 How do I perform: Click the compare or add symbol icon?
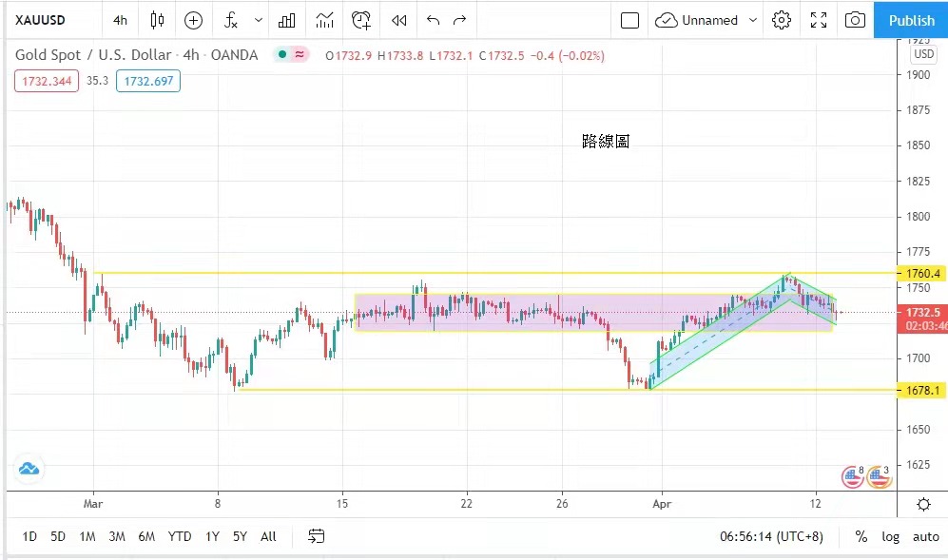(x=193, y=20)
